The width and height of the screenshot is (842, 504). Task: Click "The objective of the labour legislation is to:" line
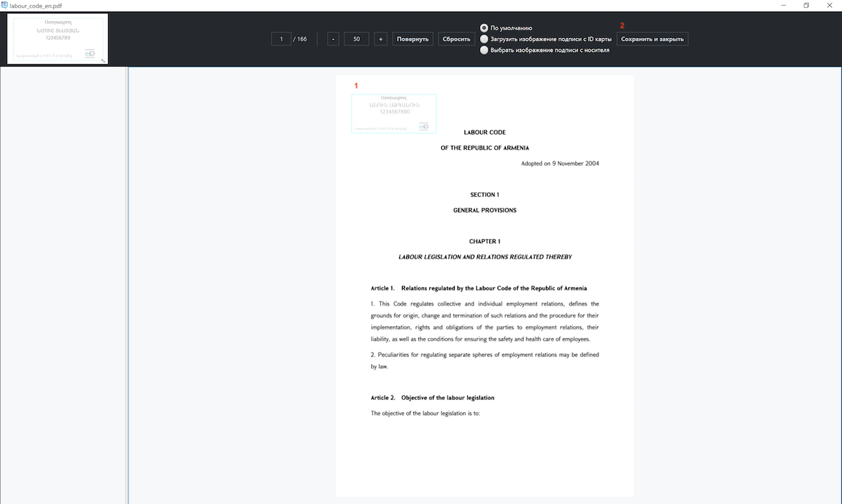point(425,413)
